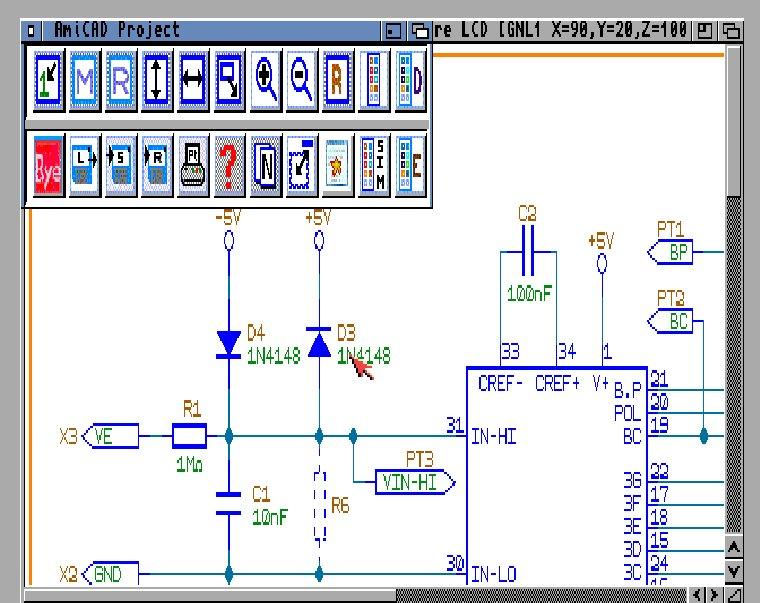
Task: Click the star document icon
Action: click(x=337, y=163)
